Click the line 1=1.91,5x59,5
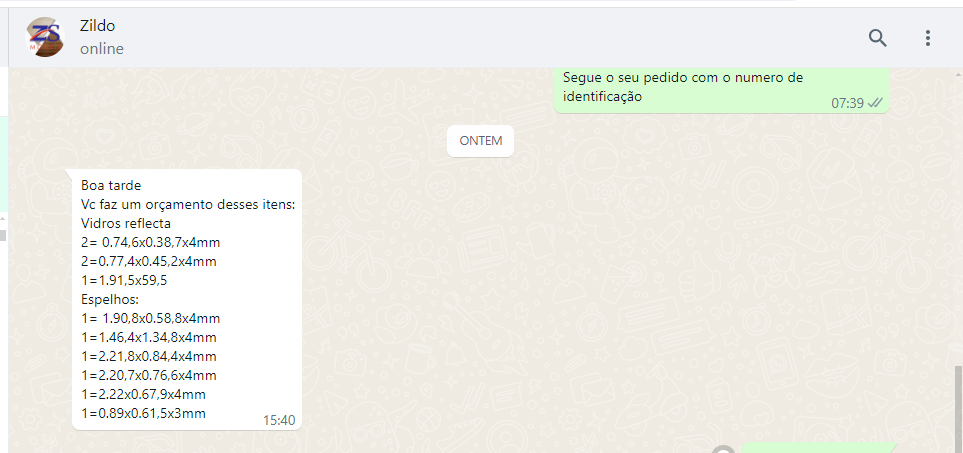Screen dimensions: 963x453 click(x=124, y=281)
